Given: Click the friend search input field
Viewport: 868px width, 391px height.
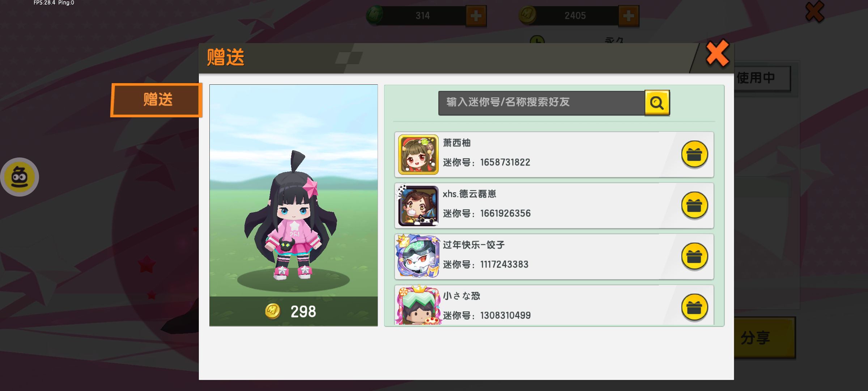Looking at the screenshot, I should click(x=541, y=103).
